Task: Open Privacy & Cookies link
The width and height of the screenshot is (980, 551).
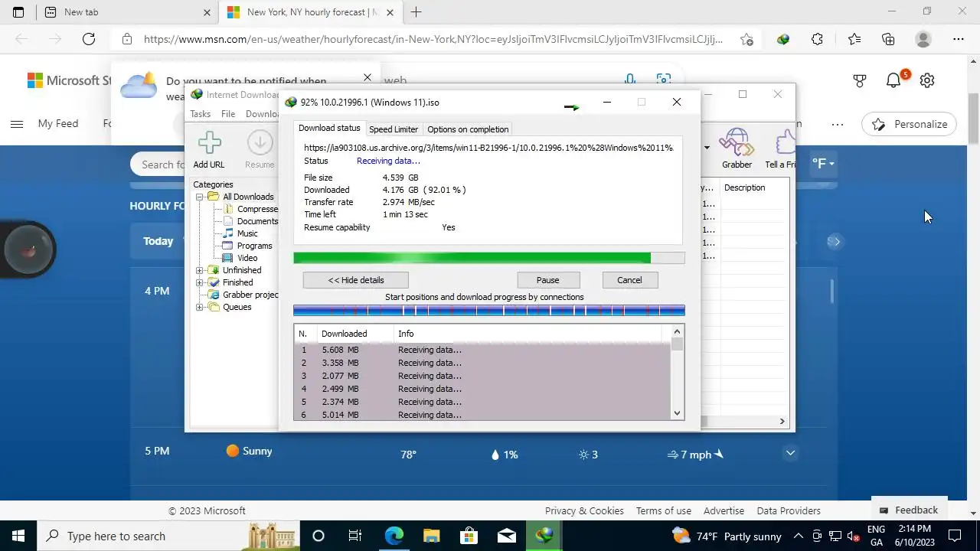Action: [584, 510]
